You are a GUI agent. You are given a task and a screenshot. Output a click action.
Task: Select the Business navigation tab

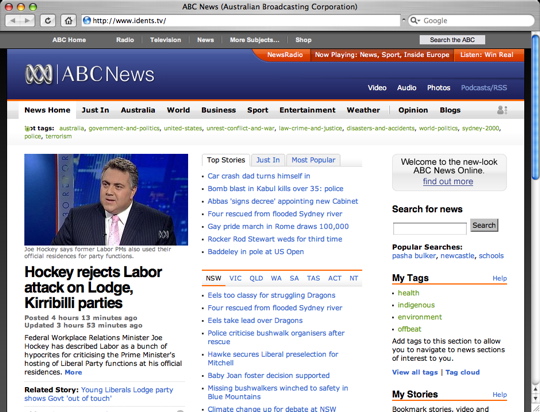coord(218,110)
